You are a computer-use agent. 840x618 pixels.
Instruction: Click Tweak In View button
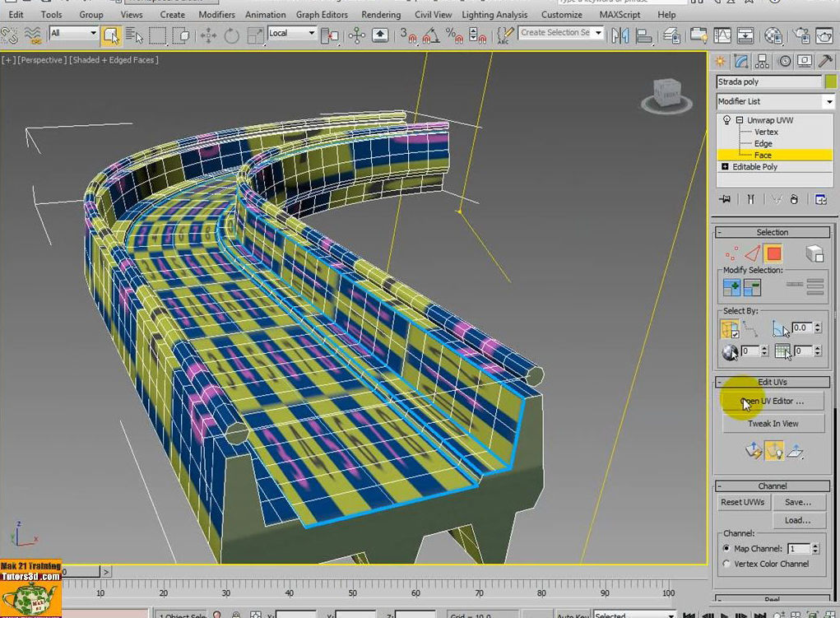coord(773,424)
